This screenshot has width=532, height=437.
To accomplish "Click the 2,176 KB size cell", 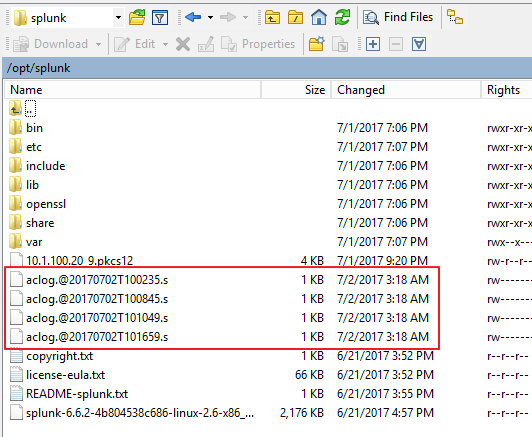I will [x=302, y=413].
